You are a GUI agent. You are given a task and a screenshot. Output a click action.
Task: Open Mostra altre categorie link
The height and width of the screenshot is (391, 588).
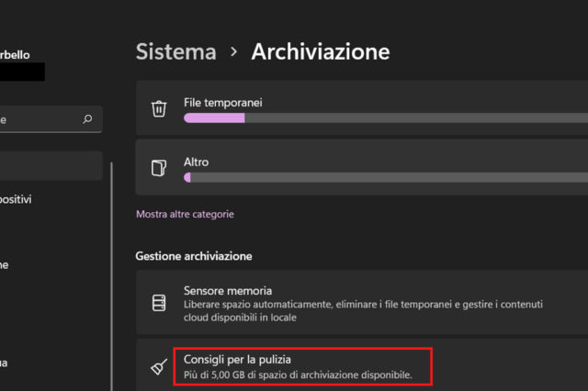[185, 214]
